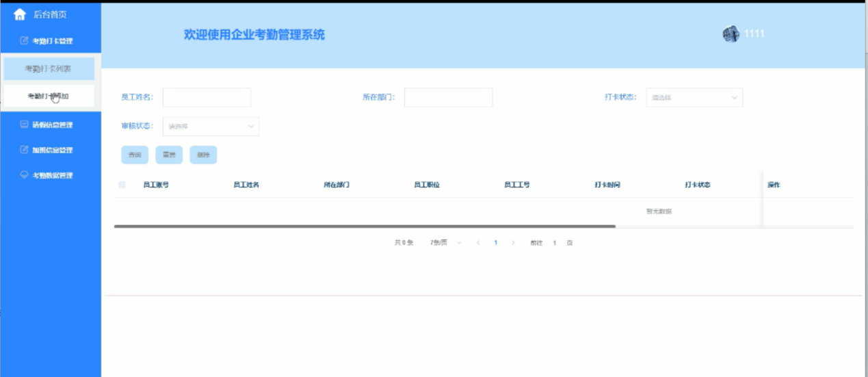Expand the 考勤数据管理 menu
868x377 pixels.
pyautogui.click(x=51, y=175)
